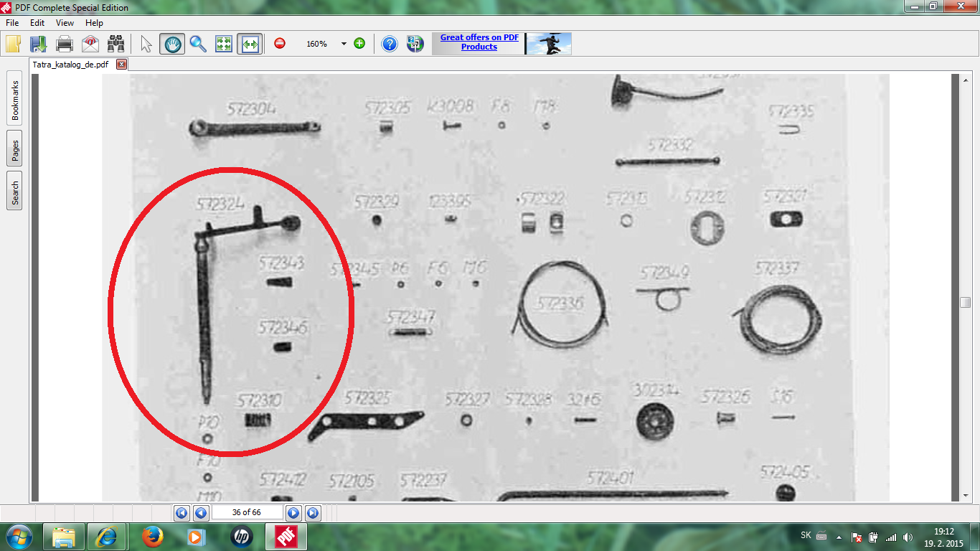Go to the next page button
980x551 pixels.
tap(293, 512)
